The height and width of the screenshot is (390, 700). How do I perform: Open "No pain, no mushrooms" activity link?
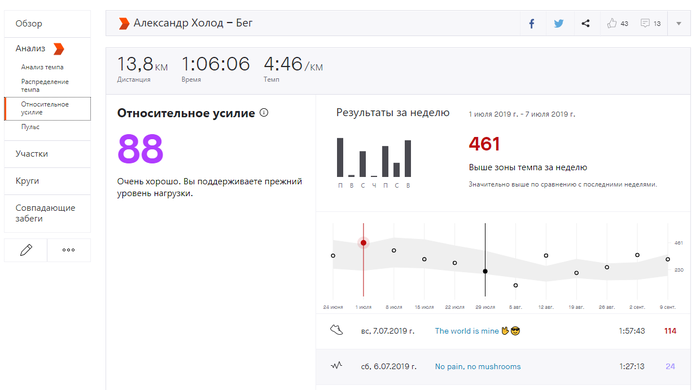[478, 366]
